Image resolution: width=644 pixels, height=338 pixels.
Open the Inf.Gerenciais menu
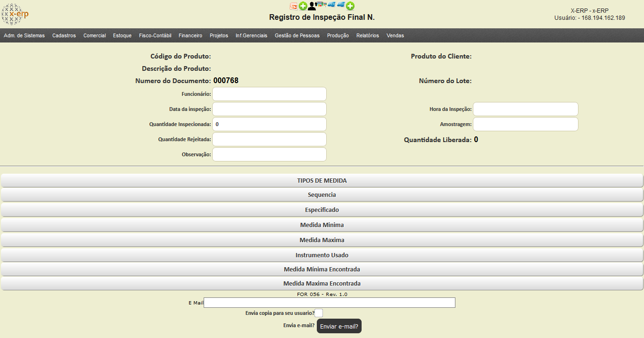pyautogui.click(x=251, y=35)
